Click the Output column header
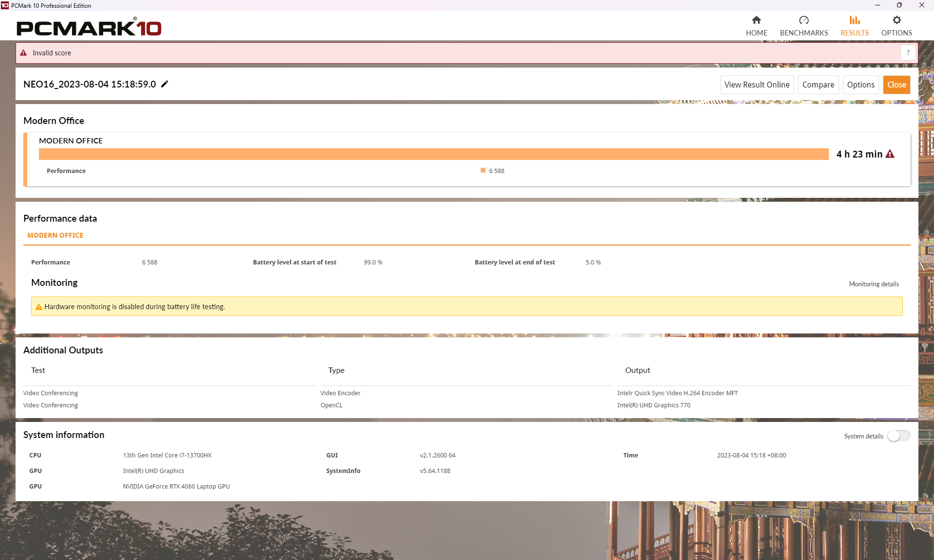The image size is (934, 560). click(637, 370)
